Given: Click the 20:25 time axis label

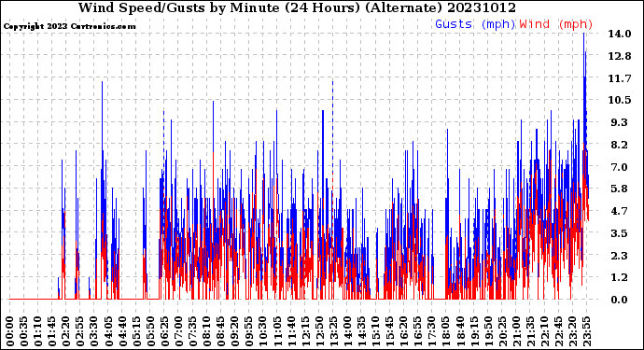Looking at the screenshot, I should (501, 331).
